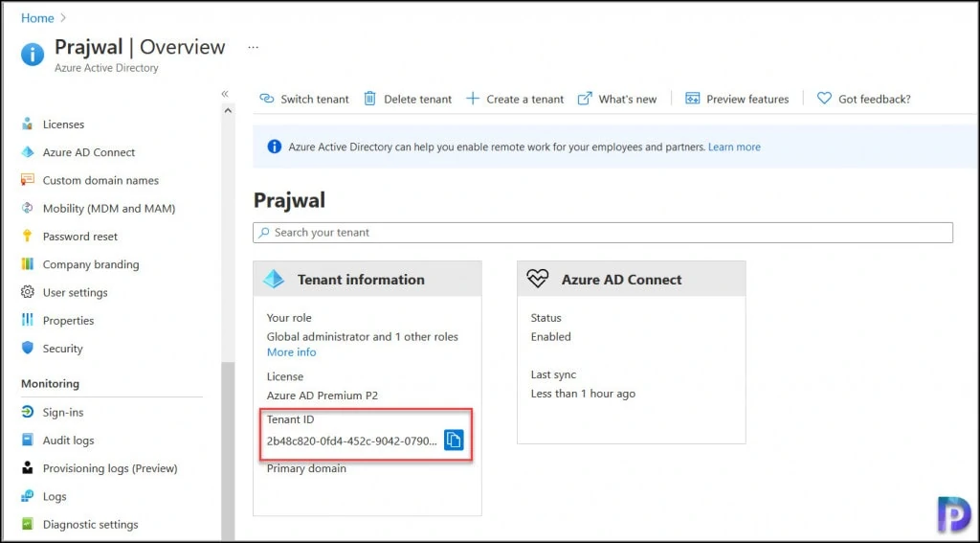Open Provisioning logs (Preview)
The width and height of the screenshot is (980, 543).
pyautogui.click(x=110, y=468)
